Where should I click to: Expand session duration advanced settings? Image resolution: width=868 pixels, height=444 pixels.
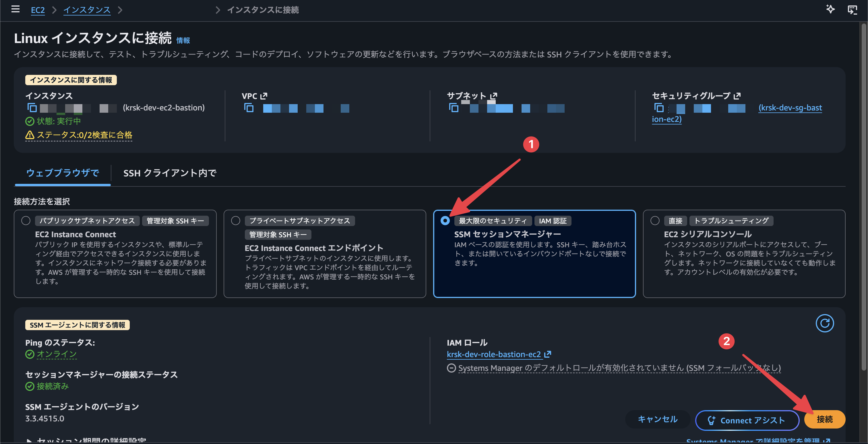click(86, 440)
